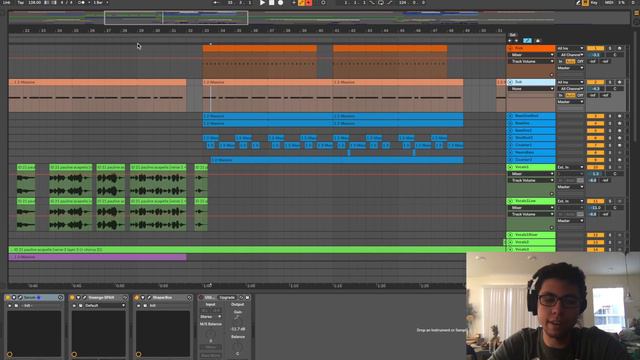Click Serum save preset icon
This screenshot has height=360, width=640.
point(16,305)
